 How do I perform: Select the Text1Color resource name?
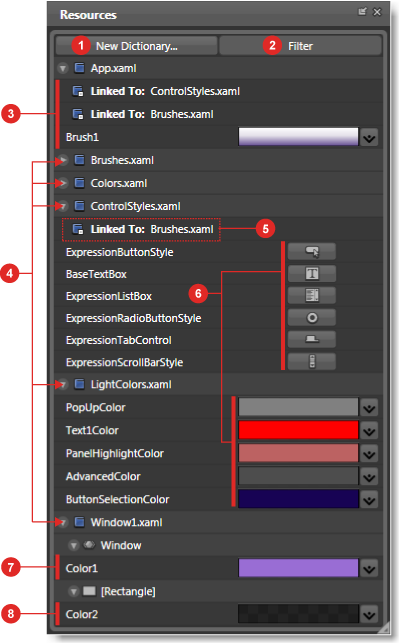point(92,430)
